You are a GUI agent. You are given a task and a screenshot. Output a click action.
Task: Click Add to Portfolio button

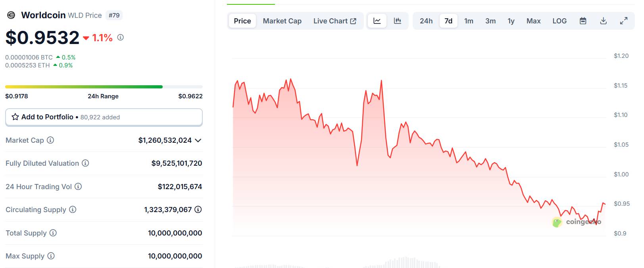(104, 117)
